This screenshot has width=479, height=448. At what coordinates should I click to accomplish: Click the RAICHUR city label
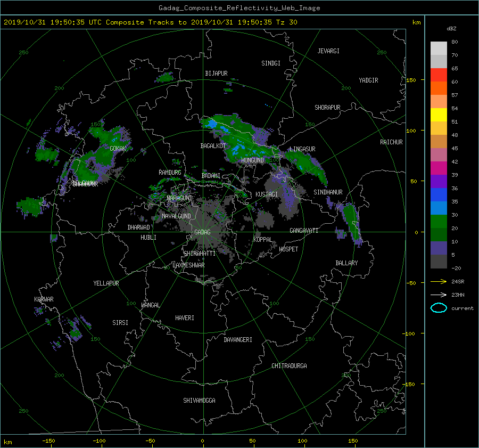click(x=391, y=142)
